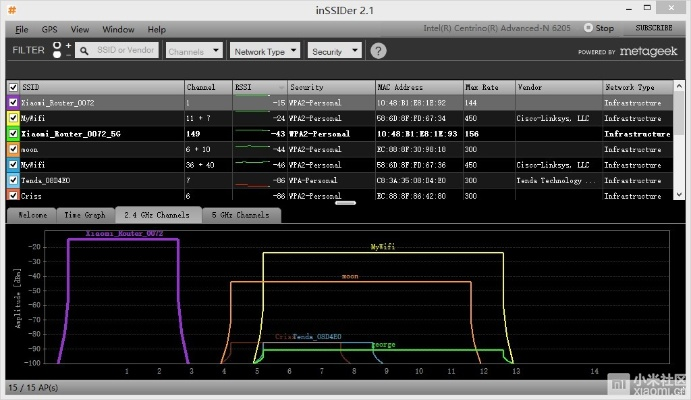Click the search magnifier icon in filter
The width and height of the screenshot is (691, 400).
(86, 51)
